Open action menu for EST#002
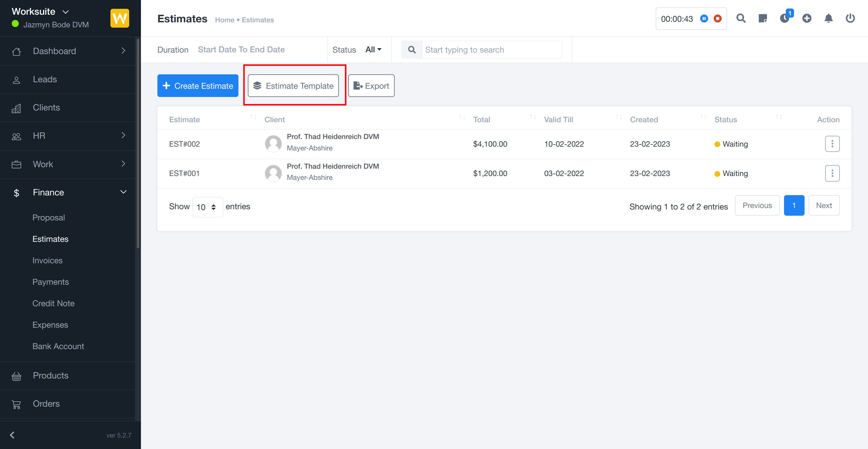Screen dimensions: 868x449 [x=832, y=144]
